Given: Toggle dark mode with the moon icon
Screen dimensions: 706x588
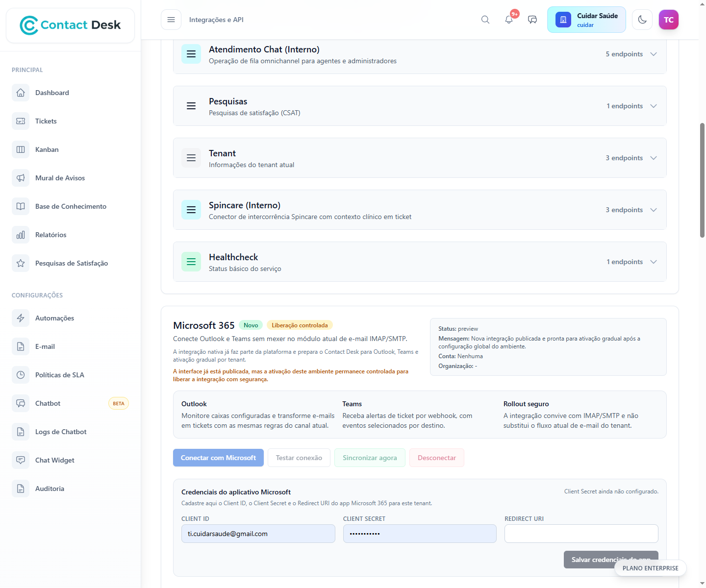Looking at the screenshot, I should pyautogui.click(x=642, y=20).
